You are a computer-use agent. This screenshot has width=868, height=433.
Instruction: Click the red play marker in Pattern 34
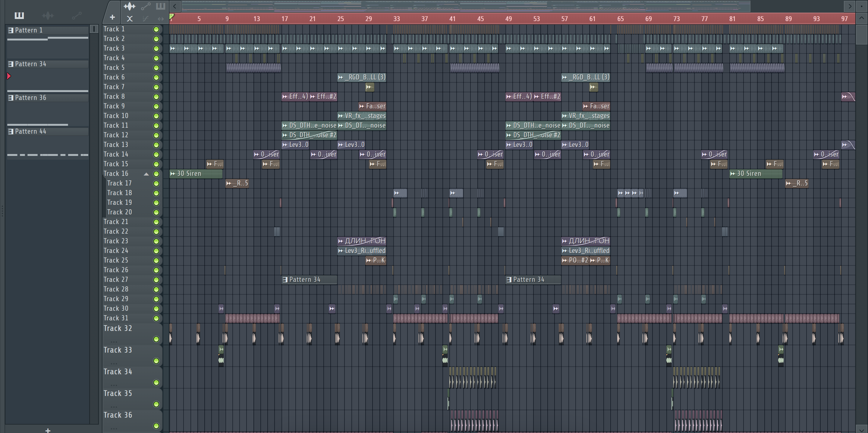[9, 76]
